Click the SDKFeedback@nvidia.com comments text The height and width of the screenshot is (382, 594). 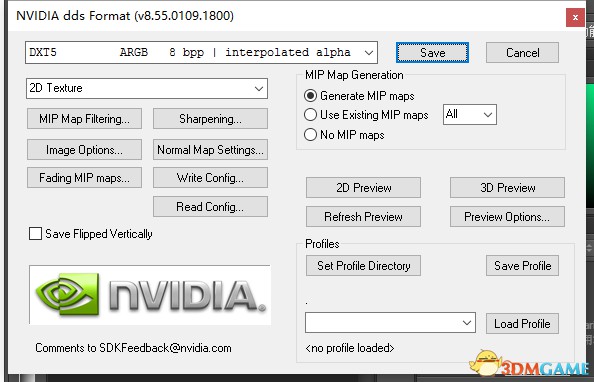click(133, 348)
